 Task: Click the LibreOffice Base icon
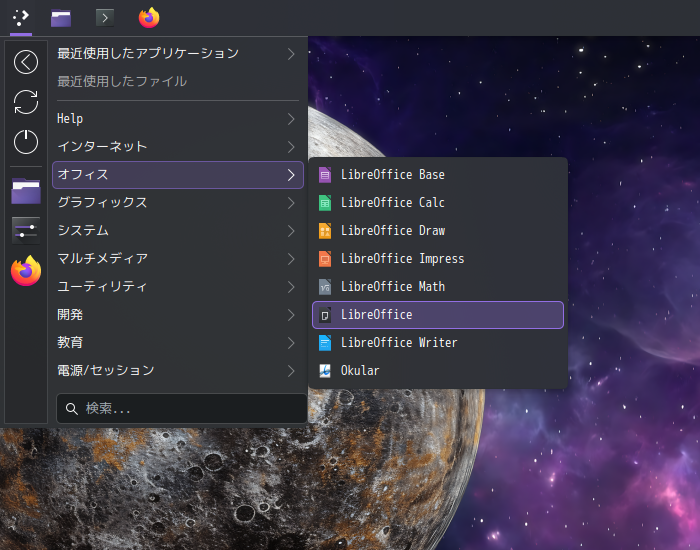(x=325, y=175)
